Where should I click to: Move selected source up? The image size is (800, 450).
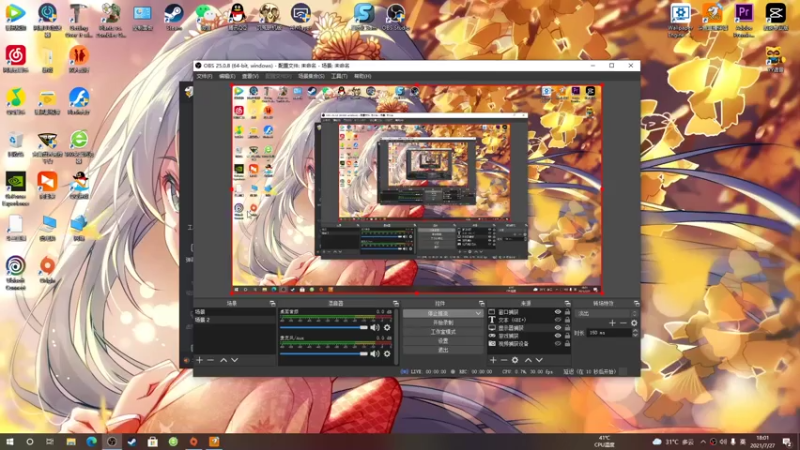[528, 360]
